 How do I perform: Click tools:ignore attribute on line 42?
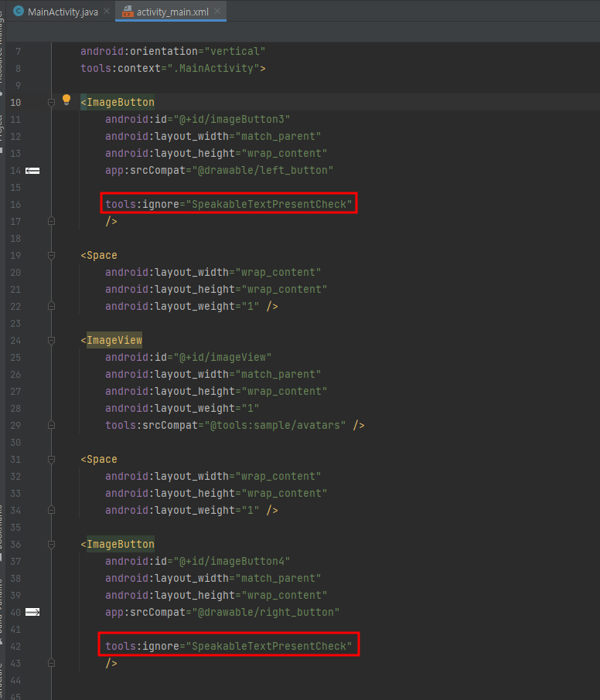(x=229, y=646)
